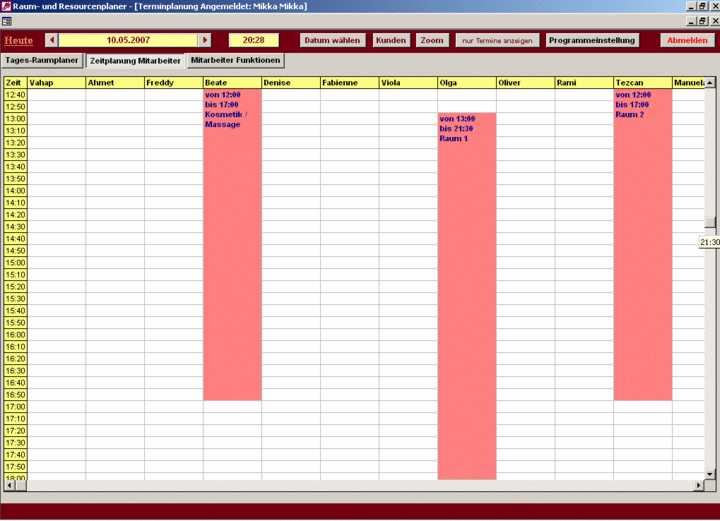Click the 13:00 time row label
720x521 pixels.
coord(16,119)
